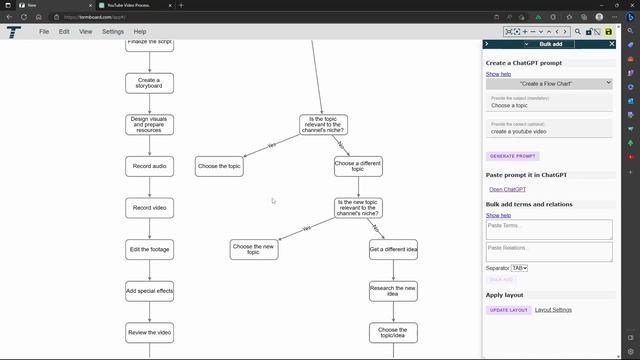Open the Help menu
This screenshot has height=360, width=640.
tap(140, 31)
